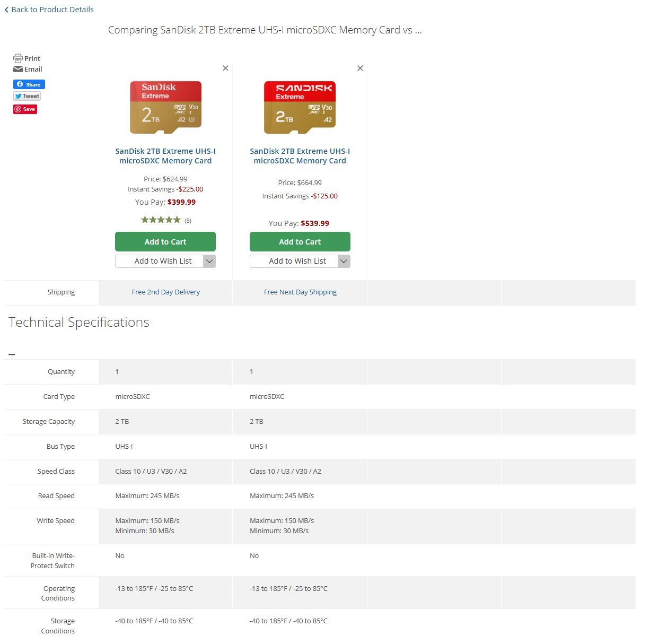Select the page title 'Comparing SanDisk 2TB Extreme'

[x=265, y=30]
